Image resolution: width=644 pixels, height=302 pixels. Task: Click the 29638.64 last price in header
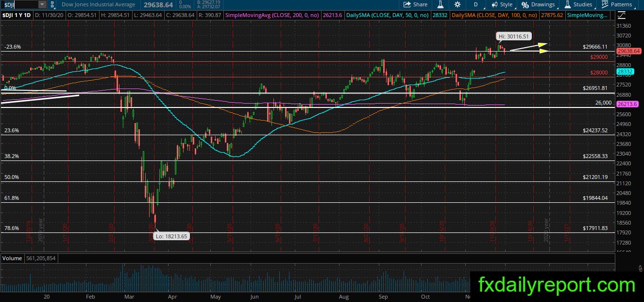point(158,4)
